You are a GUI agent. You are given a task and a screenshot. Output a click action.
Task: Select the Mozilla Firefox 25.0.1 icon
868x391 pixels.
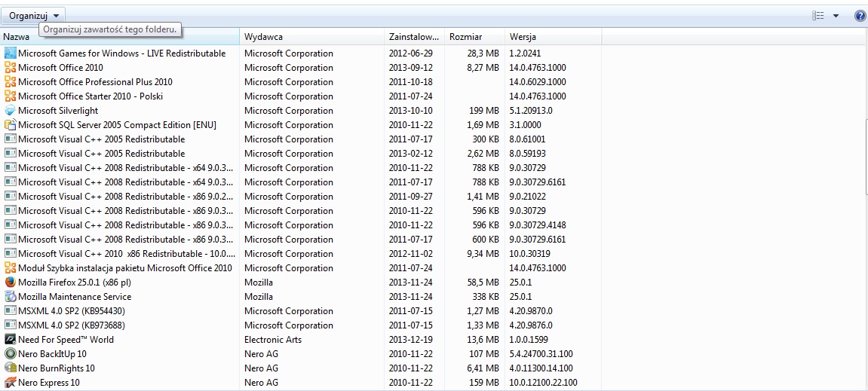tap(10, 282)
